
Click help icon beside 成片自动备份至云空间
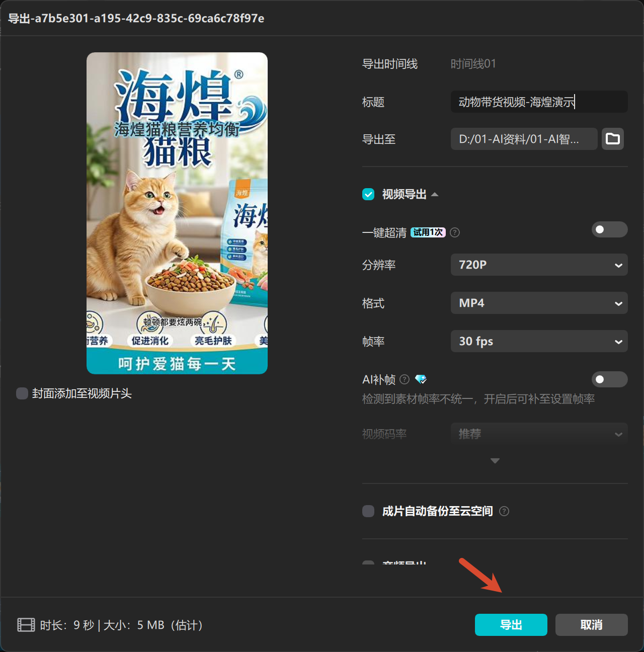[x=504, y=511]
